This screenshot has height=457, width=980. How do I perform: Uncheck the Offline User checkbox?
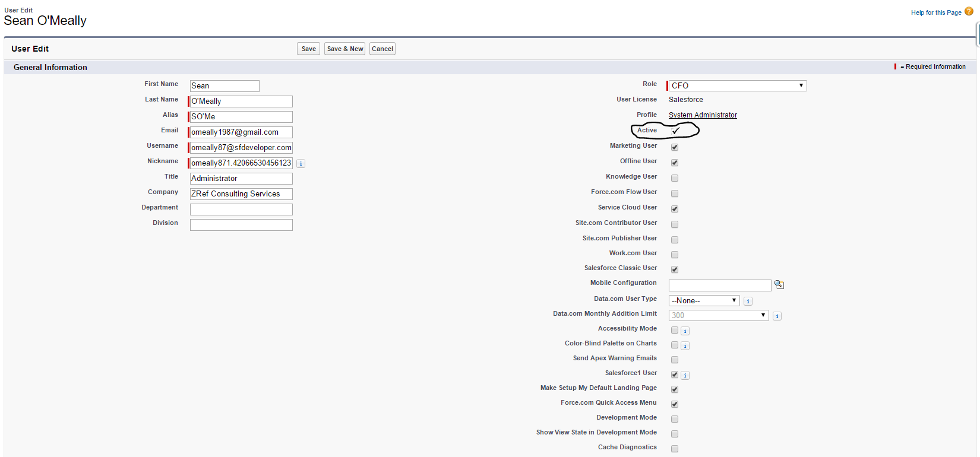675,163
